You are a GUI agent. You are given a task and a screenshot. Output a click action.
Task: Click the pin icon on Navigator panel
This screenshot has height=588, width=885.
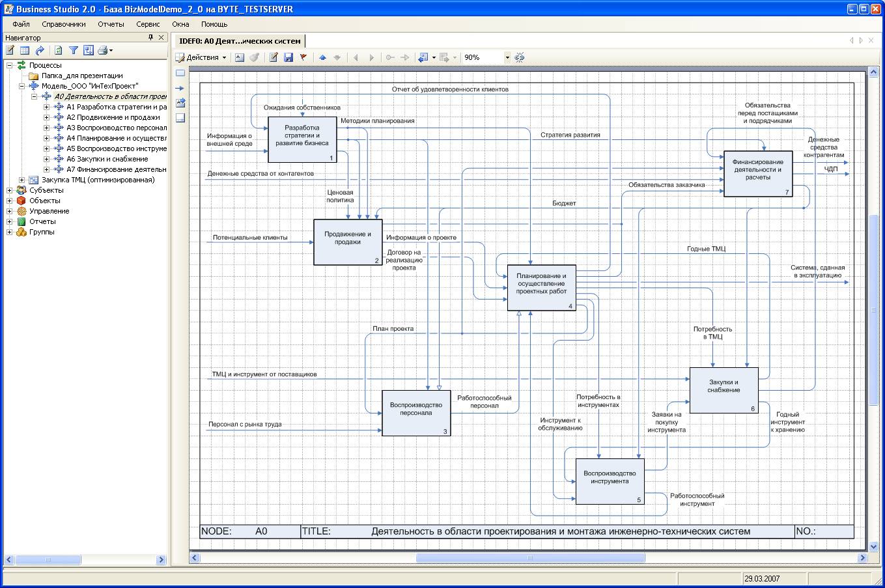[150, 38]
